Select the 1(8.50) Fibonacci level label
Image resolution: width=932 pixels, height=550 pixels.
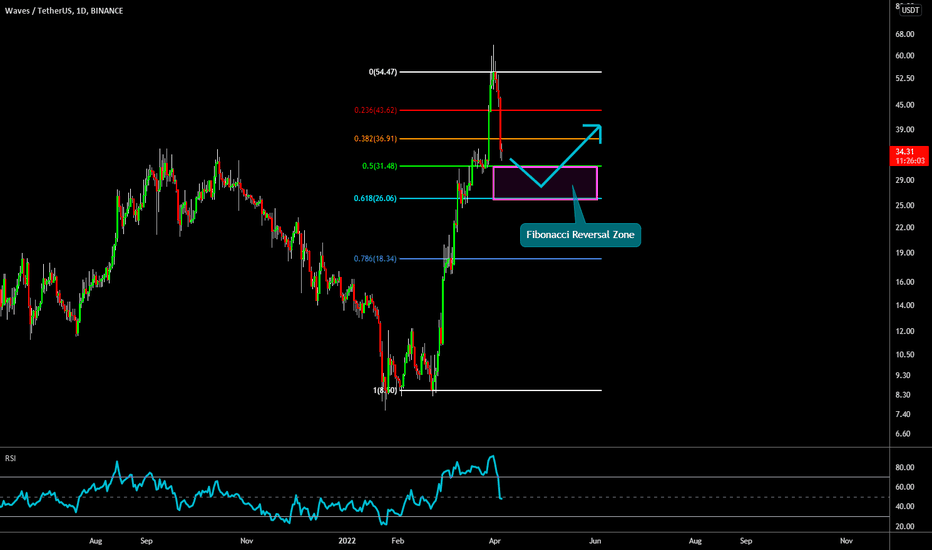point(385,391)
